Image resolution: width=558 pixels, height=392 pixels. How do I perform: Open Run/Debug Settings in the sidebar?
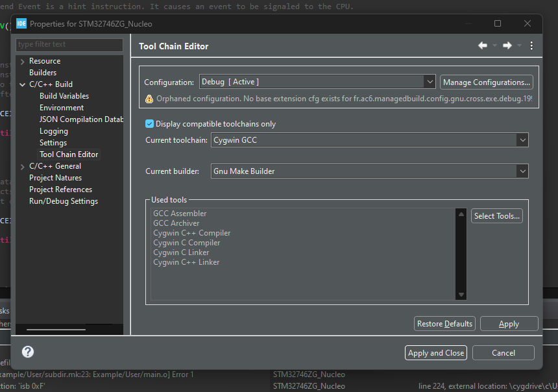pos(64,201)
